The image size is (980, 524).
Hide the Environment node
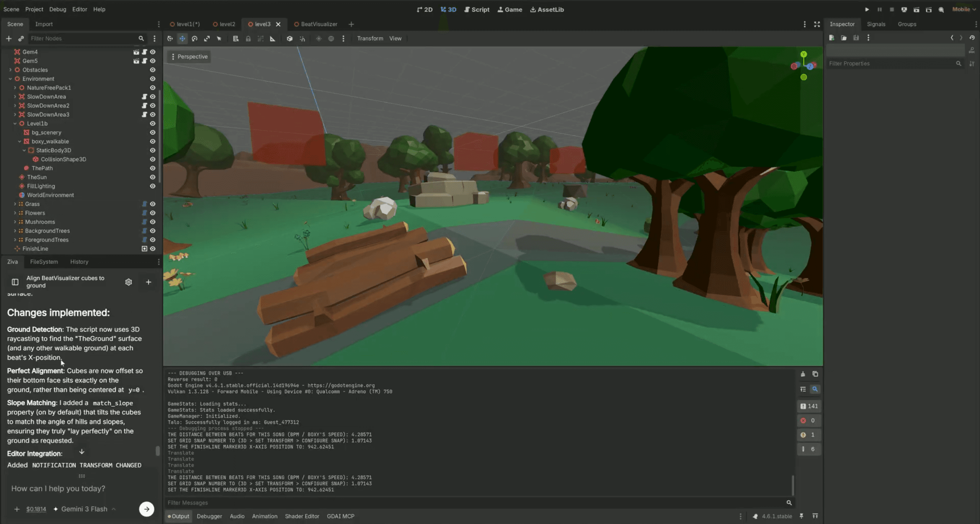click(x=152, y=79)
